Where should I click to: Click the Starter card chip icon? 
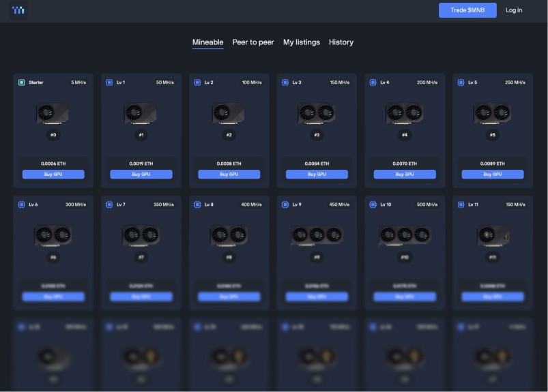pos(21,82)
